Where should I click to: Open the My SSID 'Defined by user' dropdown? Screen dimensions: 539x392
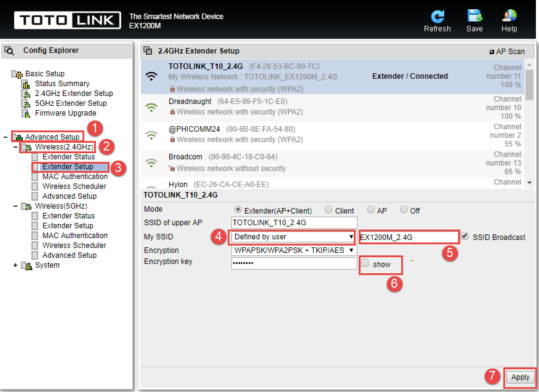(x=293, y=237)
